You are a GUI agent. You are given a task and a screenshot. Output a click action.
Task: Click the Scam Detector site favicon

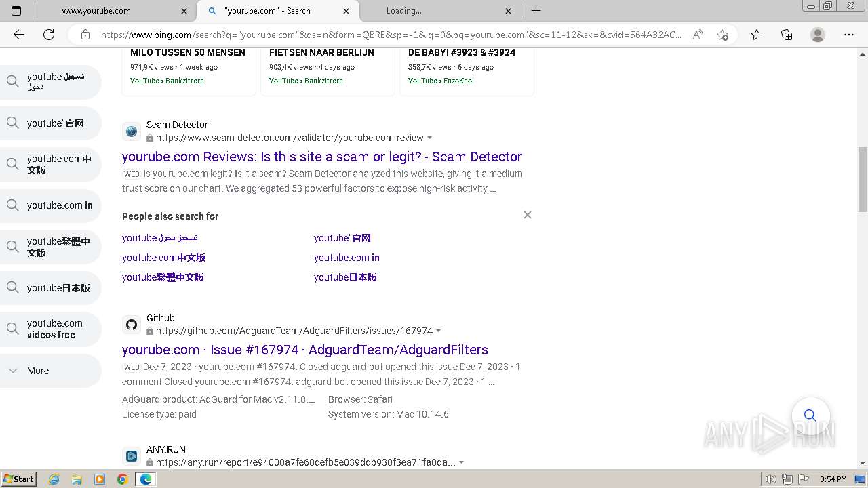coord(132,131)
